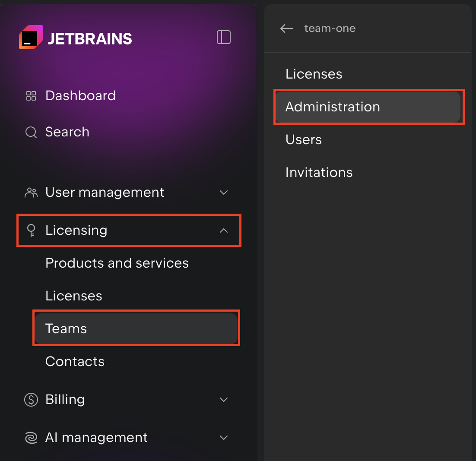Click the Licensing key icon
The width and height of the screenshot is (476, 461).
[31, 230]
